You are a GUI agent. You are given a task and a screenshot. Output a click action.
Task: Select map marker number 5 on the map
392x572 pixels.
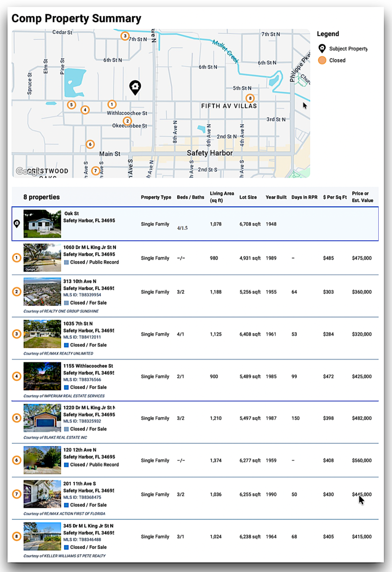[x=71, y=105]
